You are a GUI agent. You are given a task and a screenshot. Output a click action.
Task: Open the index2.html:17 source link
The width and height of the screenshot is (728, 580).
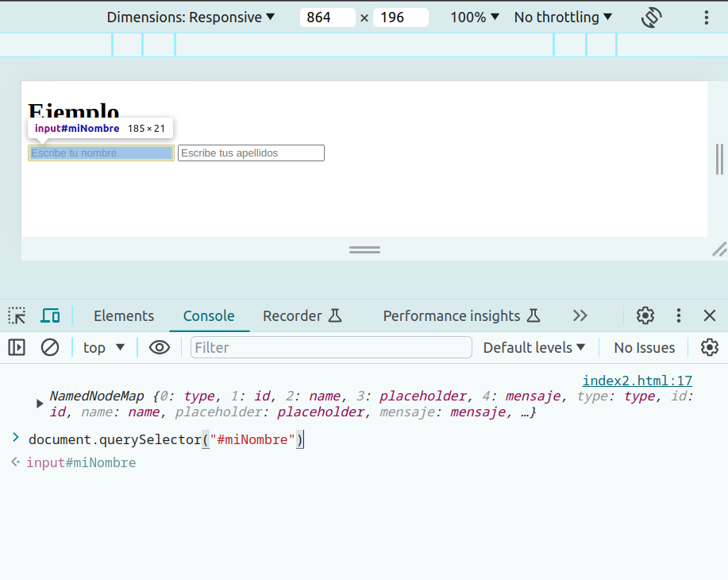(x=637, y=381)
